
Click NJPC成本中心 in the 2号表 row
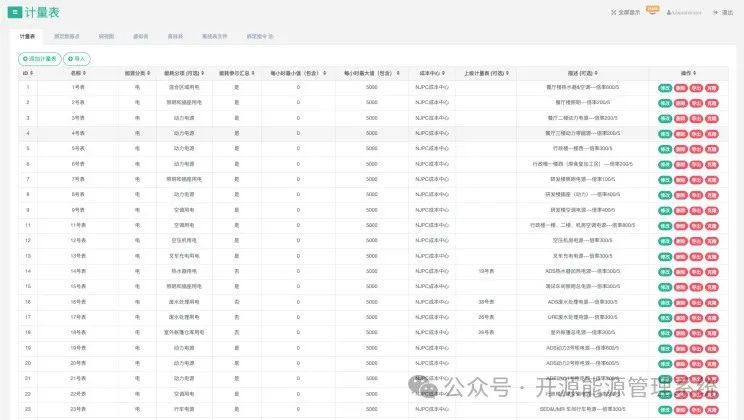(432, 103)
